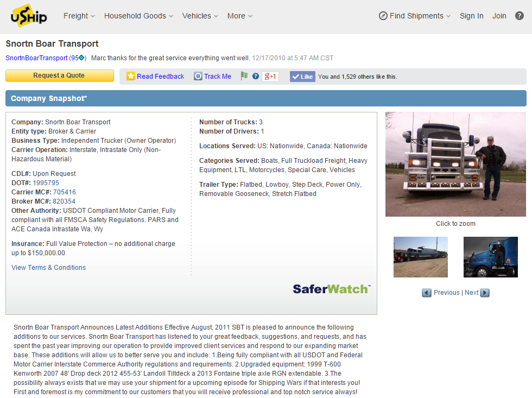Select the blue truck cab thumbnail
532x398 pixels.
click(491, 257)
